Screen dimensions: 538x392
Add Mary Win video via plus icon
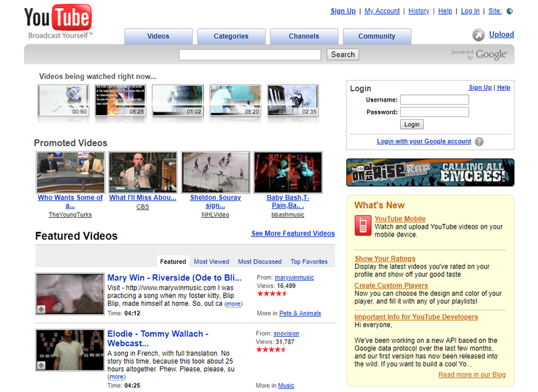[x=41, y=309]
